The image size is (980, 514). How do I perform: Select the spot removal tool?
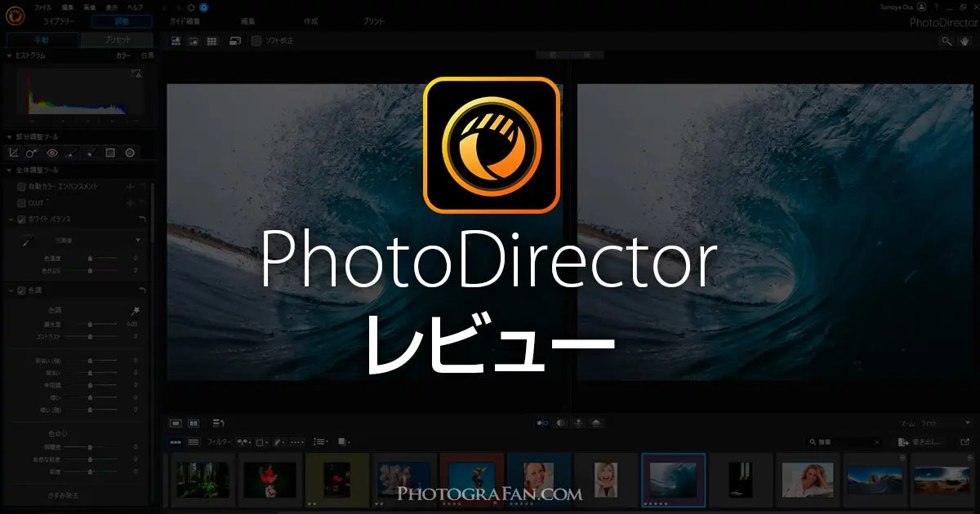32,153
